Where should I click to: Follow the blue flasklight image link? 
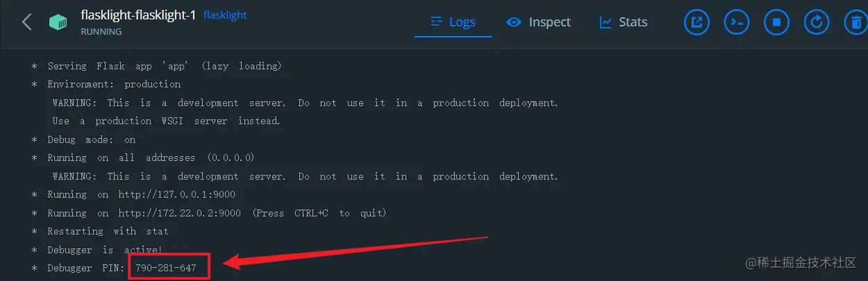coord(225,15)
